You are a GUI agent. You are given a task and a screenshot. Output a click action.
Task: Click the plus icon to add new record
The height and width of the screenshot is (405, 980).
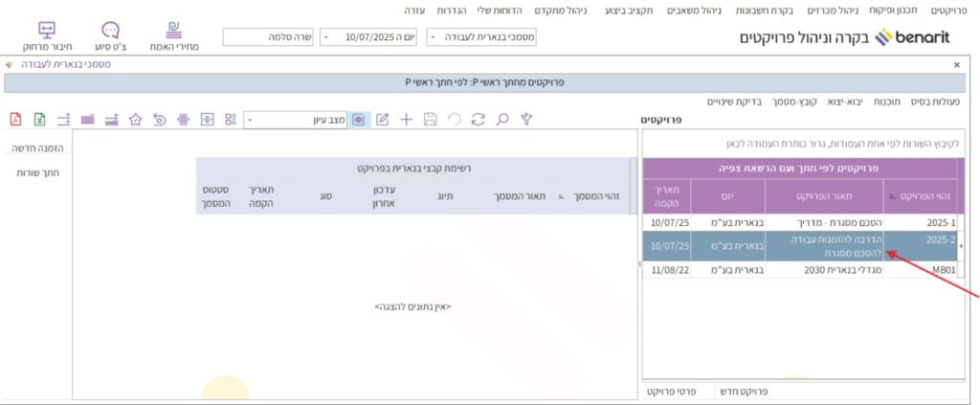[406, 120]
